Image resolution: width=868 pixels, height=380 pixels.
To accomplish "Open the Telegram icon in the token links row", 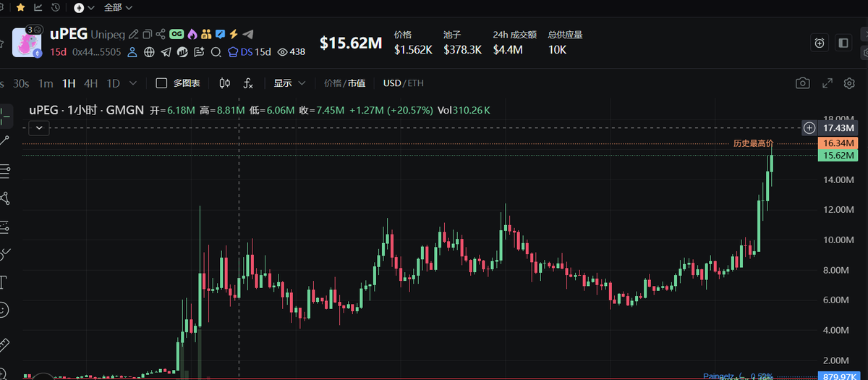I will (166, 52).
